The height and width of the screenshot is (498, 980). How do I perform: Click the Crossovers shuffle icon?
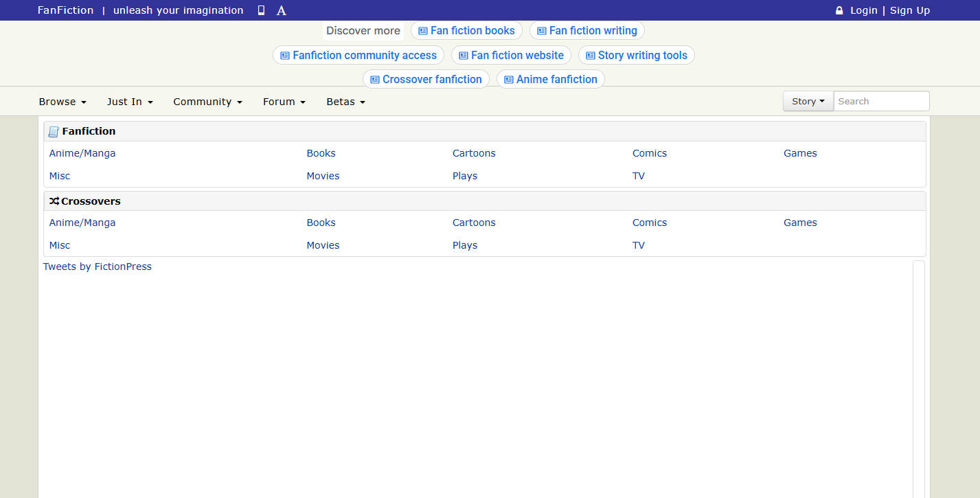54,201
